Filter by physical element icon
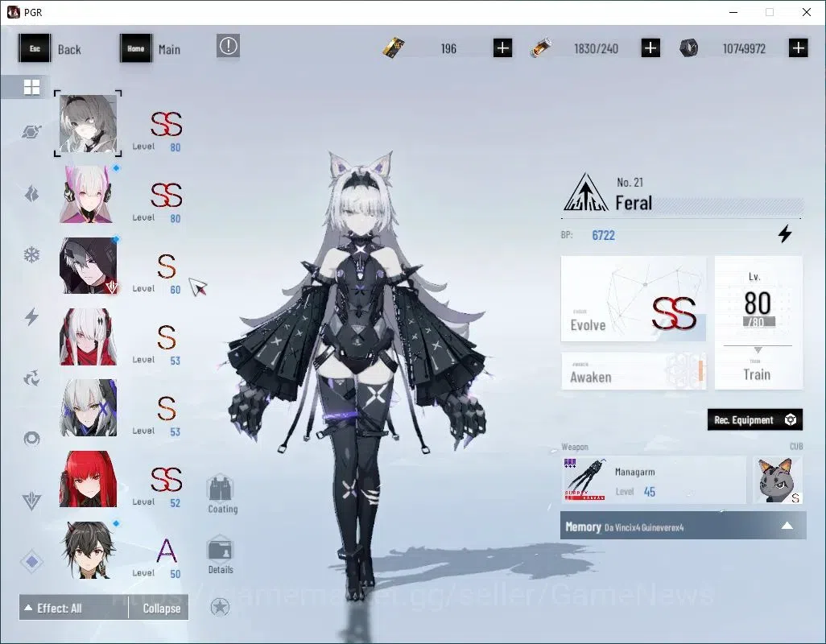Viewport: 826px width, 644px height. [31, 131]
